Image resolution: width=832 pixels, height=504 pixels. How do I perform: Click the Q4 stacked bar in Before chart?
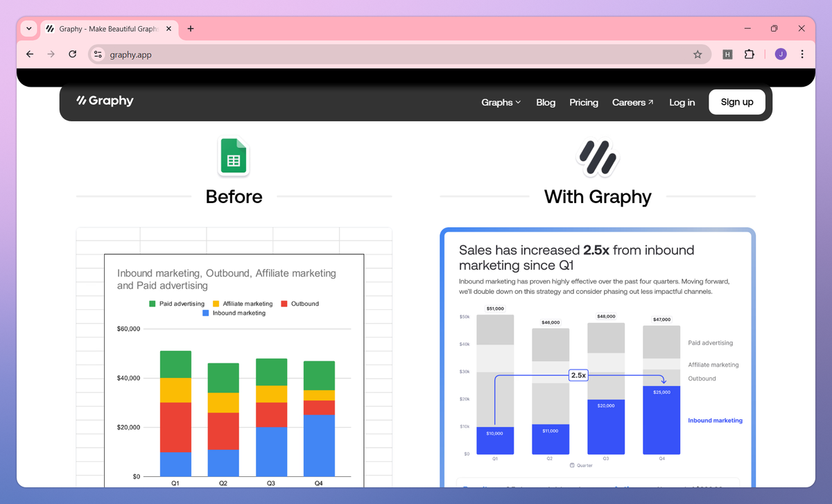319,419
